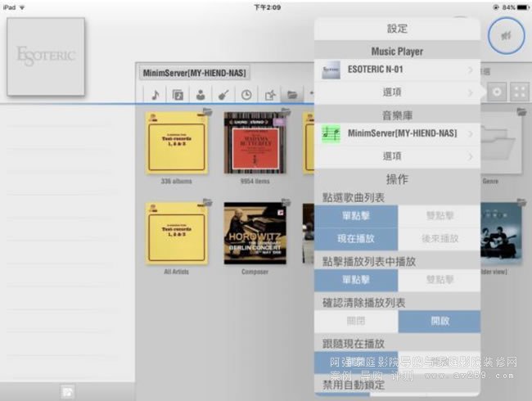532x401 pixels.
Task: Click the clock recent items icon
Action: pos(246,94)
